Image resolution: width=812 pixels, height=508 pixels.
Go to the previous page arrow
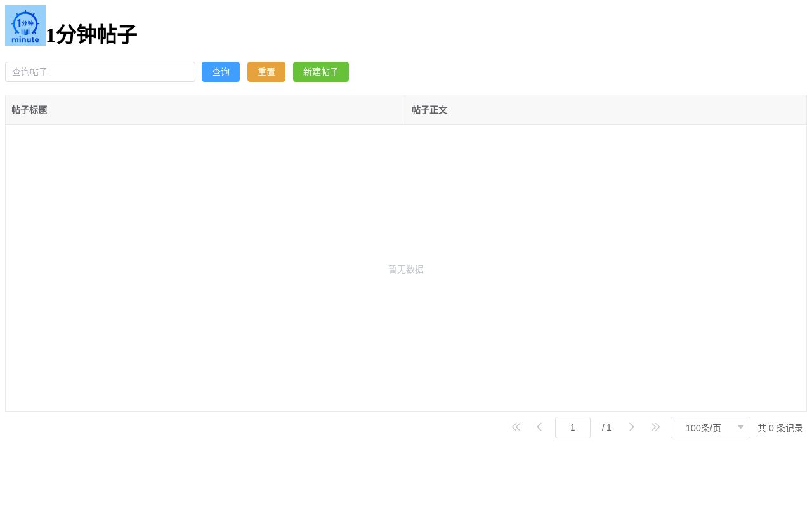coord(539,427)
